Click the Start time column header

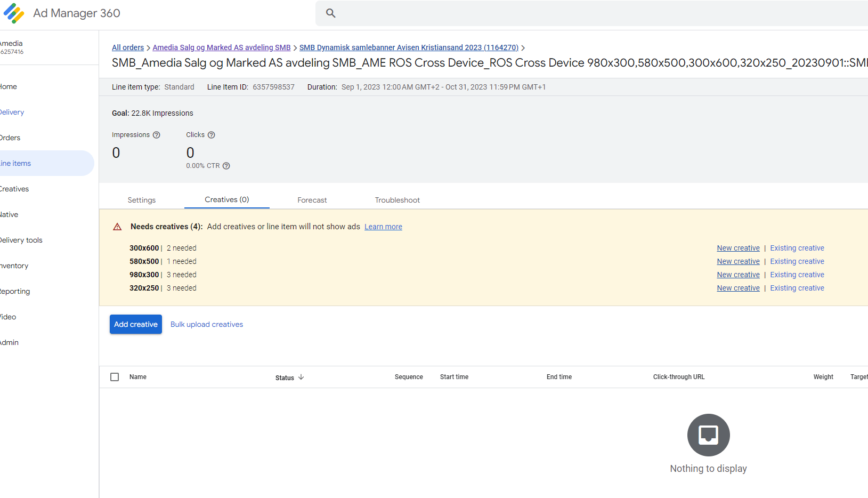[454, 377]
